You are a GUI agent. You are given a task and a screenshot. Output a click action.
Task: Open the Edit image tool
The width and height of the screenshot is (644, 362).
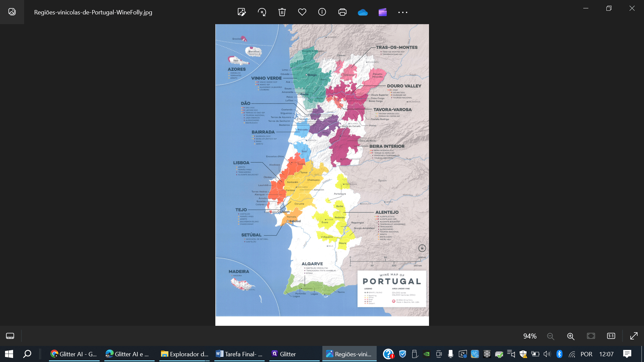coord(241,12)
